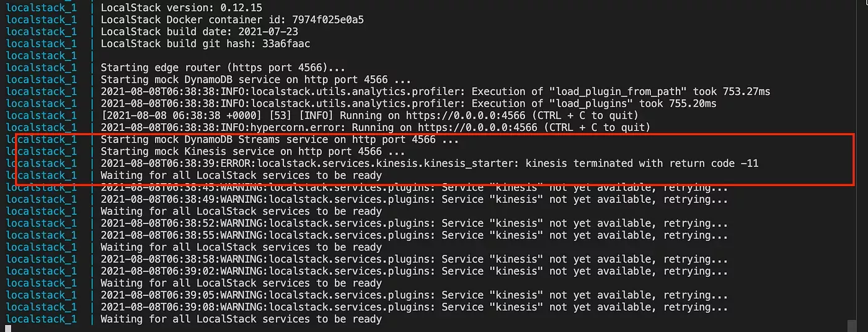Click the kinesis WARNING at 06:39:08

(x=414, y=307)
